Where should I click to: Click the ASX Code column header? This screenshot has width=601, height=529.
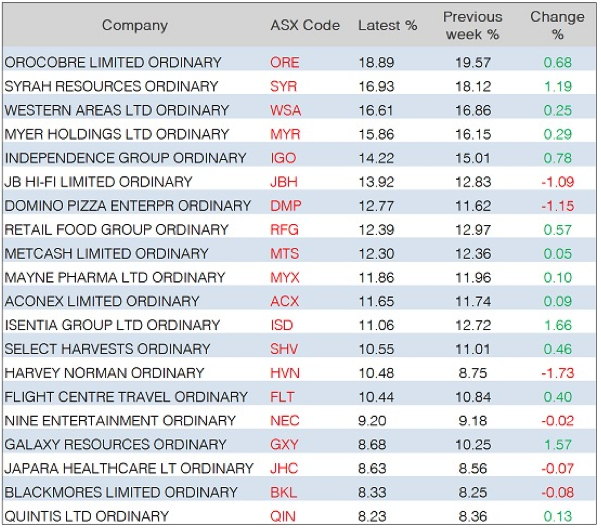305,25
